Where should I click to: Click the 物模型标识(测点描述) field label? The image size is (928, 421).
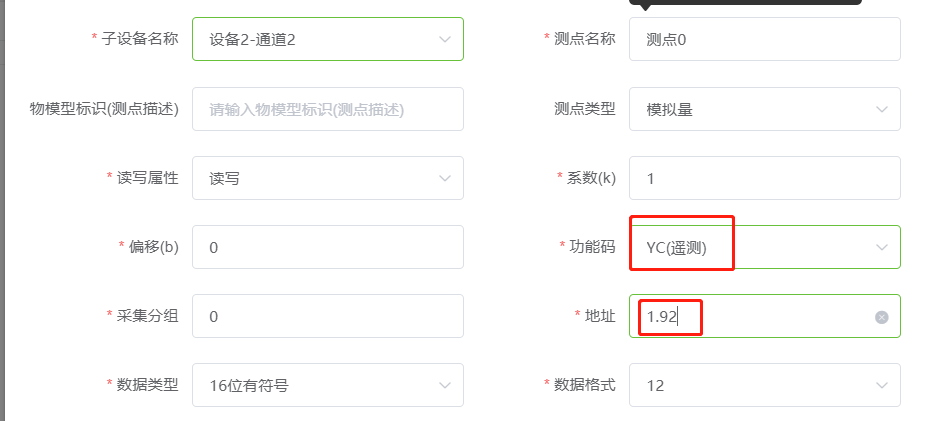coord(104,109)
